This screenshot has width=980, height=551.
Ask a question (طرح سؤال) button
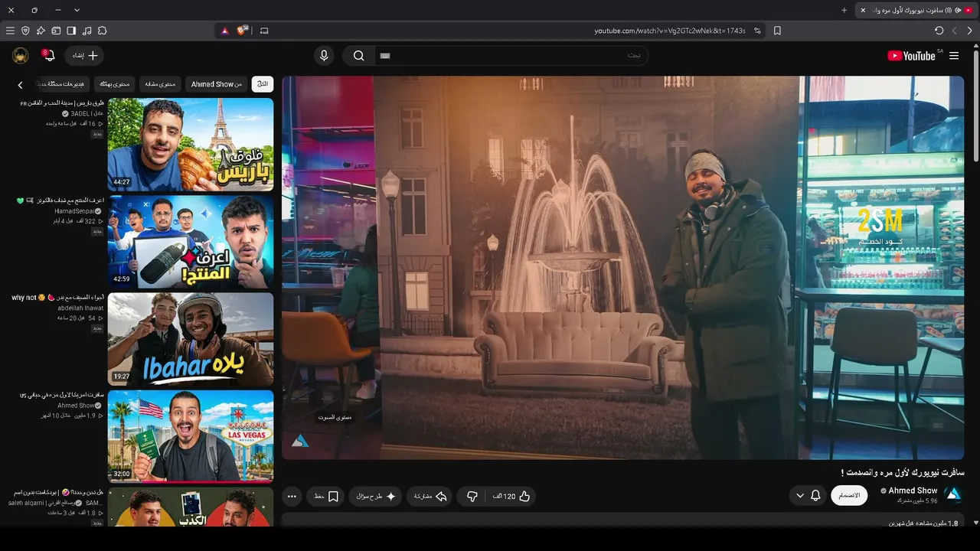coord(376,496)
